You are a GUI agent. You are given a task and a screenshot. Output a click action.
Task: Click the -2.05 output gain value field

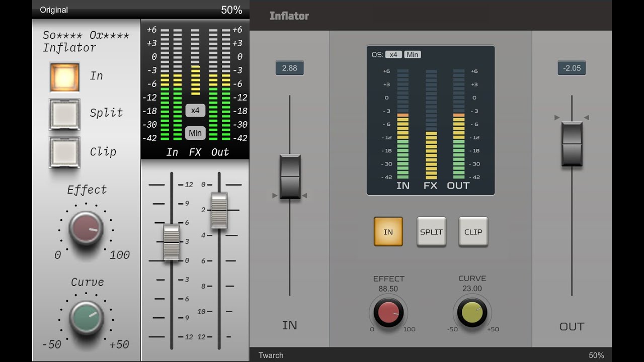tap(572, 68)
